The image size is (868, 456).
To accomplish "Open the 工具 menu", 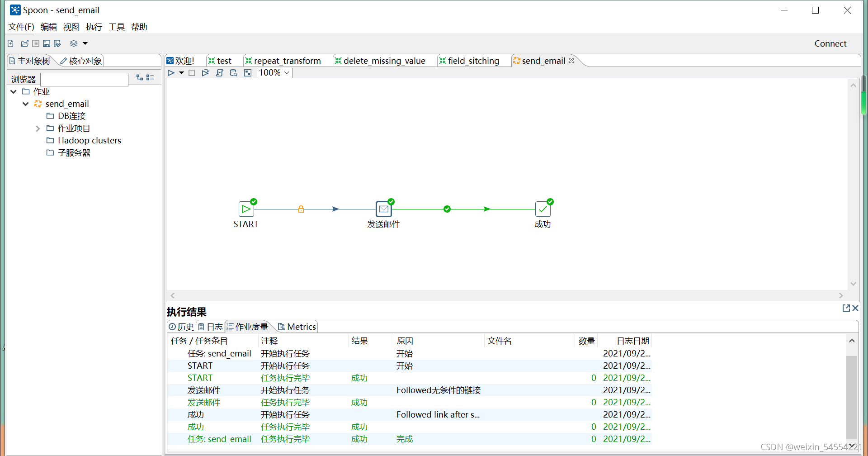I will tap(117, 27).
